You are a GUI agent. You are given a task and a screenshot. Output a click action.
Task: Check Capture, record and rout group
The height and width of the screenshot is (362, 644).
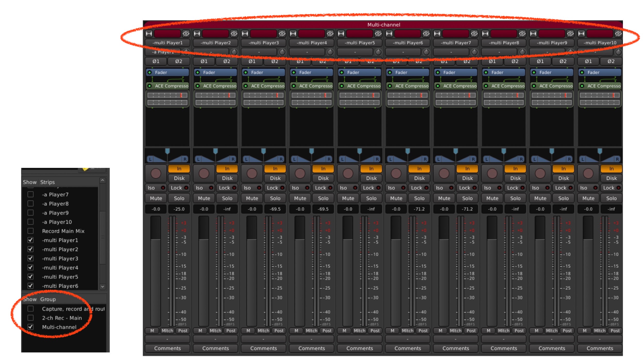[x=30, y=308]
